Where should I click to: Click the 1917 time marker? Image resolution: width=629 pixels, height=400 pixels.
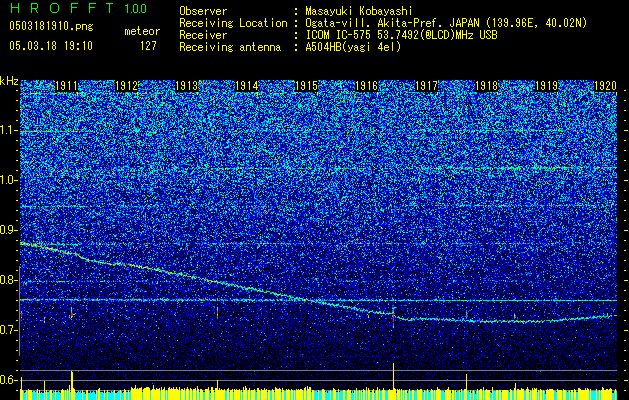click(x=426, y=86)
